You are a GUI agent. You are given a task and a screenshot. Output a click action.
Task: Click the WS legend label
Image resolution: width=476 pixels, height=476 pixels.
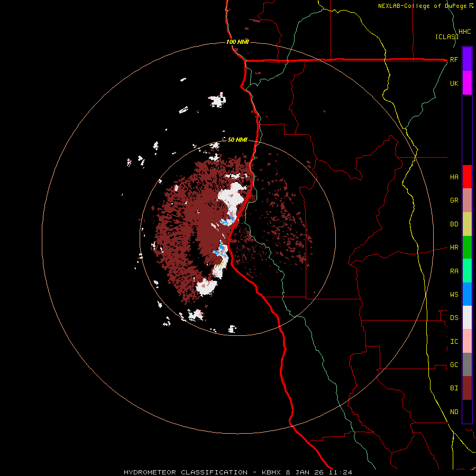coord(454,294)
